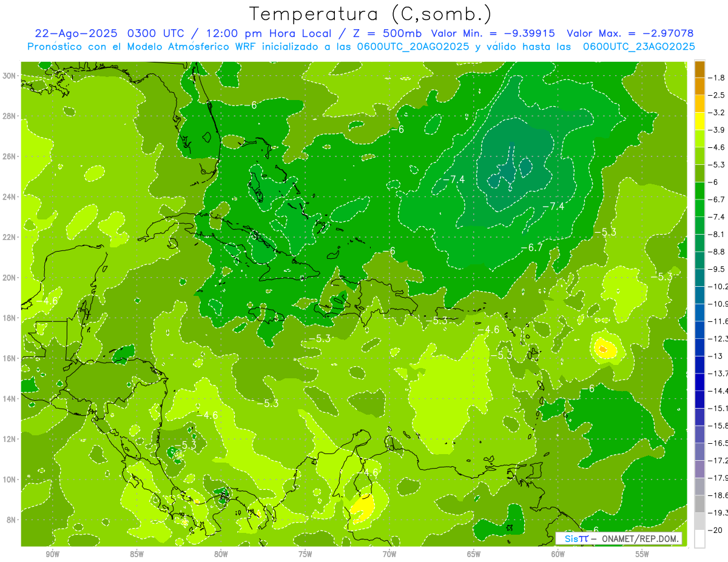Image resolution: width=728 pixels, height=562 pixels.
Task: Click the 60W longitude axis label
Action: [x=558, y=554]
